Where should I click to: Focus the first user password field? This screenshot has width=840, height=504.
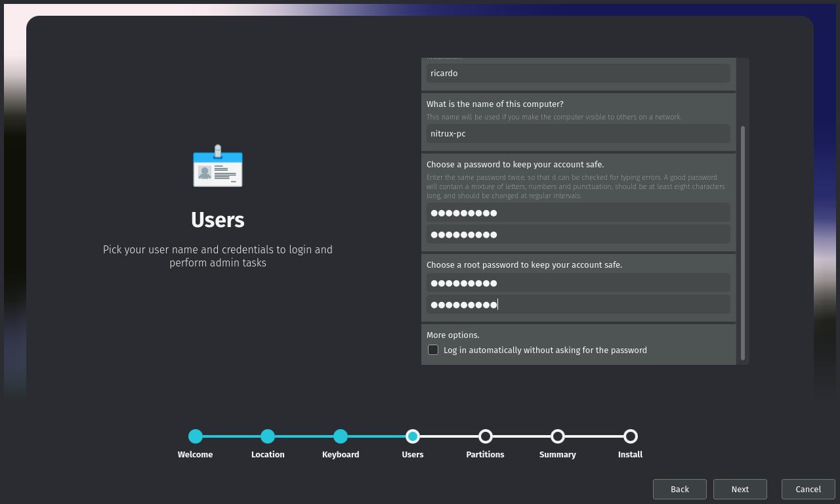(578, 213)
